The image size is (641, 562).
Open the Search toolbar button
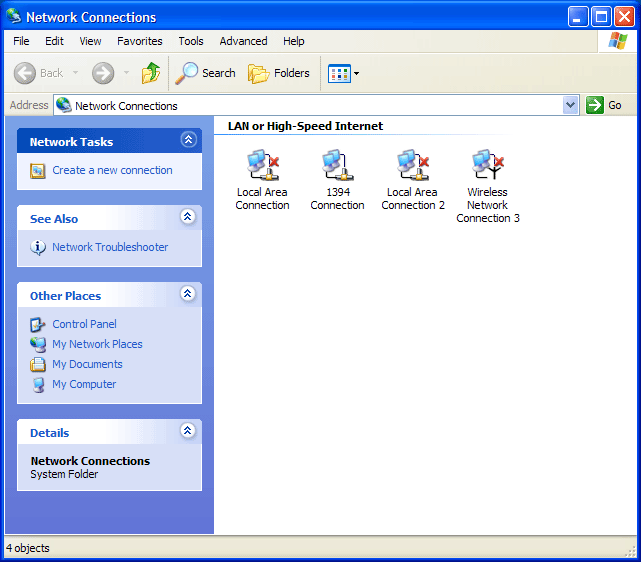tap(206, 73)
